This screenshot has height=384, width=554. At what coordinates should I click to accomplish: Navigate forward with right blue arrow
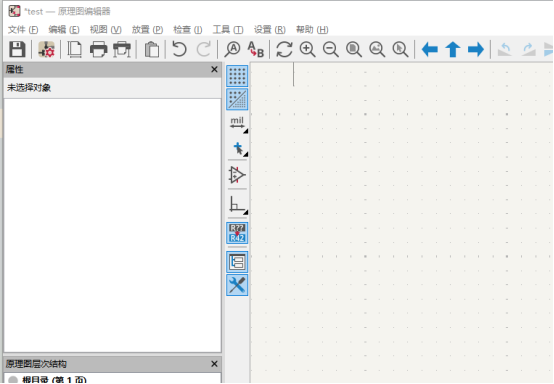pyautogui.click(x=476, y=49)
